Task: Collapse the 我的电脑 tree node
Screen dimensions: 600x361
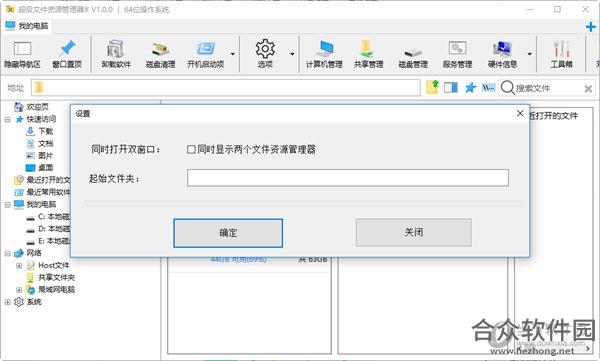Action: tap(8, 205)
